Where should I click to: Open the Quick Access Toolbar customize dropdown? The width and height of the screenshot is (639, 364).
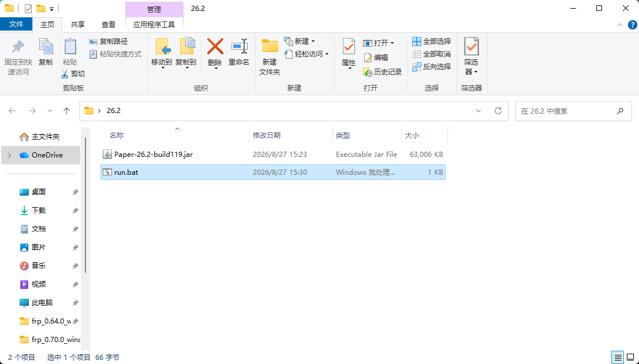coord(51,9)
